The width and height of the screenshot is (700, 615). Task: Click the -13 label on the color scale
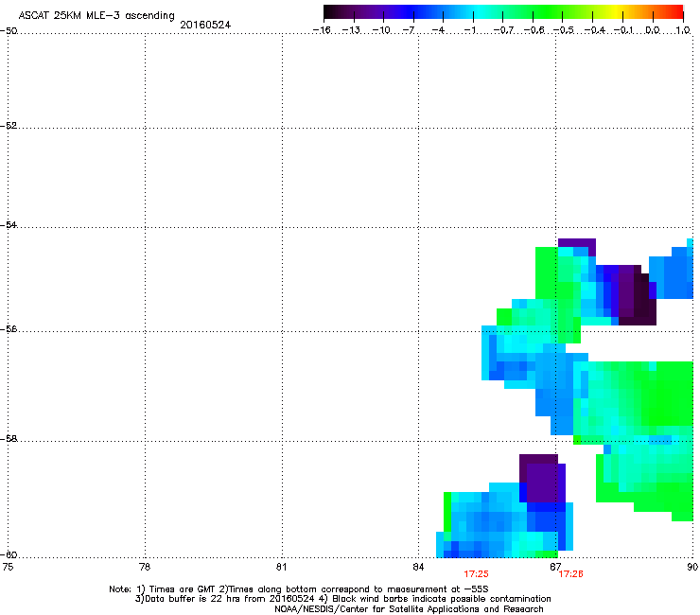coord(351,30)
